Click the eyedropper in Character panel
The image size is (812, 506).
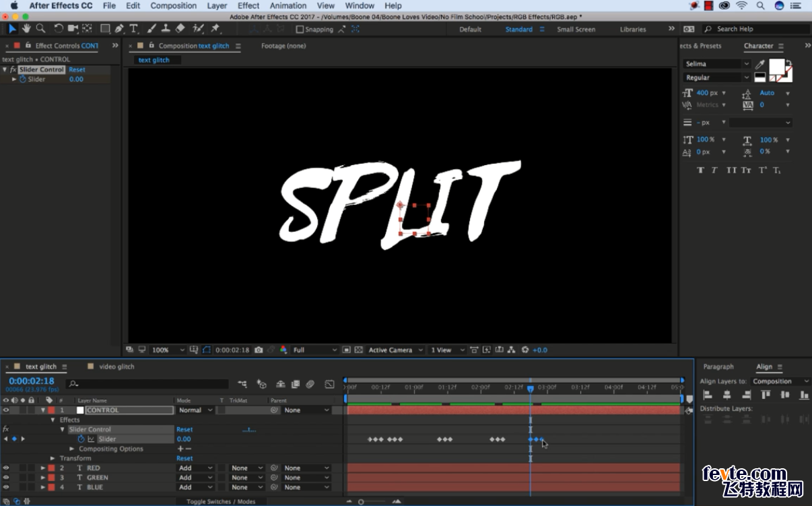pos(759,65)
